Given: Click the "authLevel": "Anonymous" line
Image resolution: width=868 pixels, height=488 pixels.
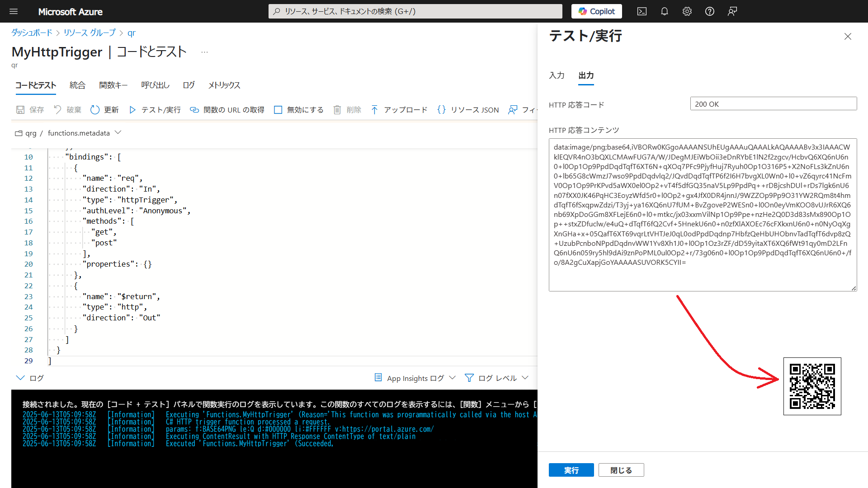Looking at the screenshot, I should click(137, 211).
